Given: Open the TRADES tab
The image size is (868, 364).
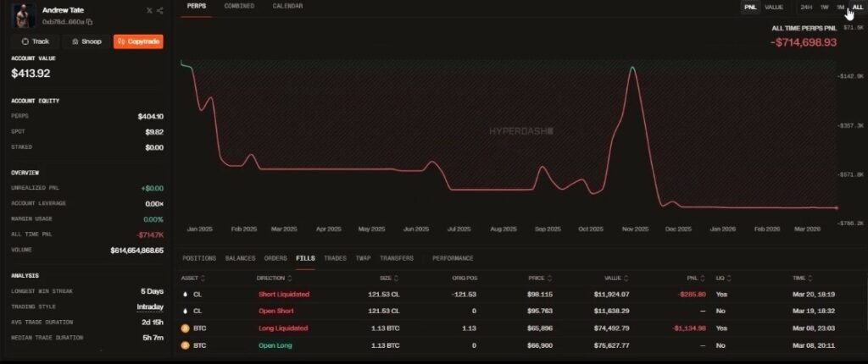Looking at the screenshot, I should click(335, 258).
